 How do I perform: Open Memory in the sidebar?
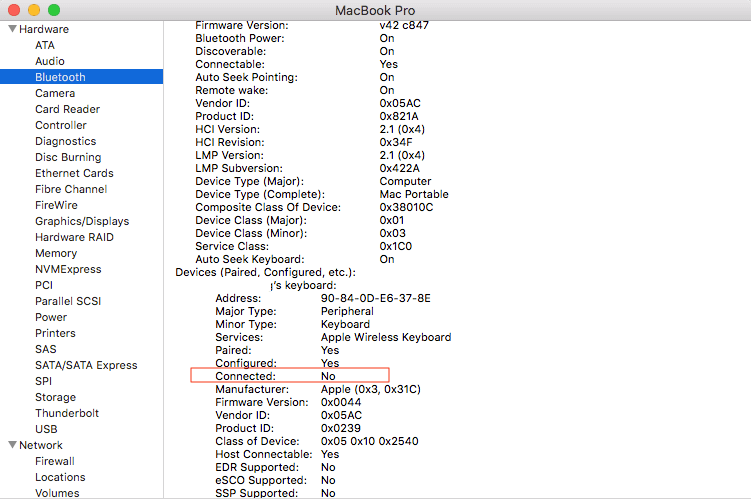click(56, 253)
